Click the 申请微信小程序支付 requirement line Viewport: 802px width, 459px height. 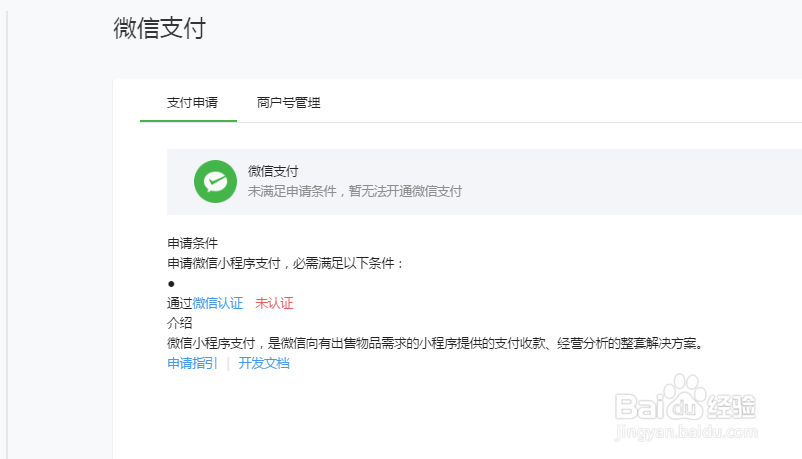[x=285, y=264]
